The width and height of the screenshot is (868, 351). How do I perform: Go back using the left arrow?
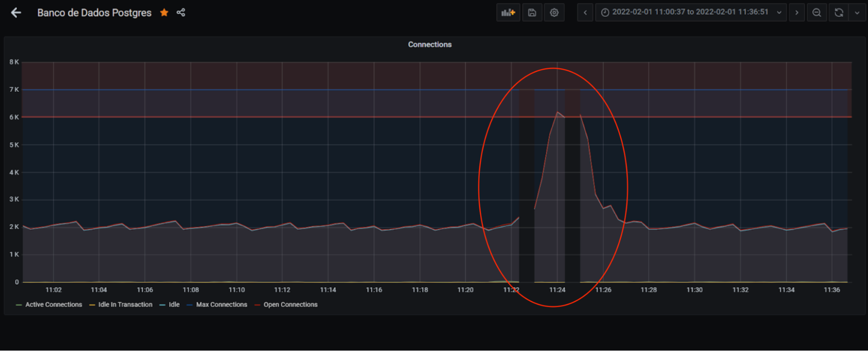(x=16, y=13)
